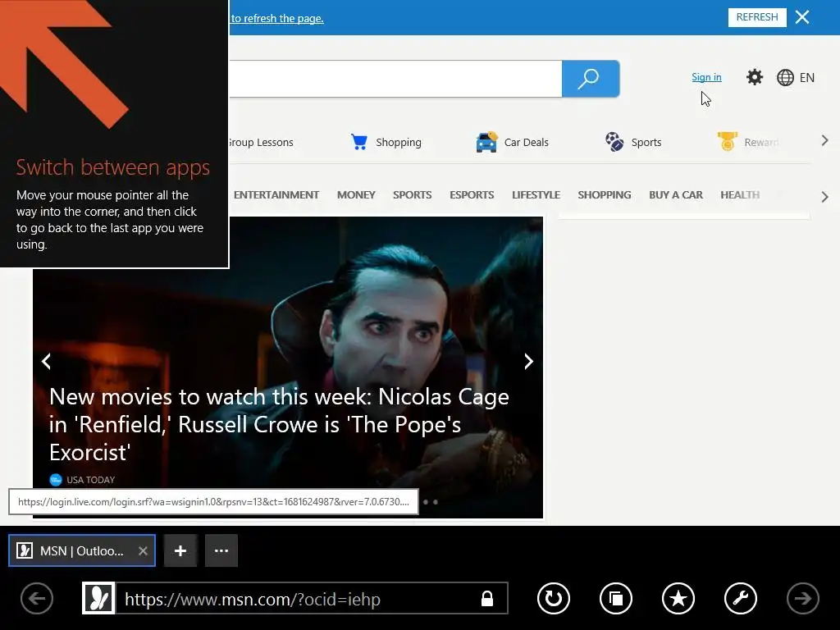The image size is (840, 630).
Task: Click the Rewards medal icon
Action: click(x=727, y=141)
